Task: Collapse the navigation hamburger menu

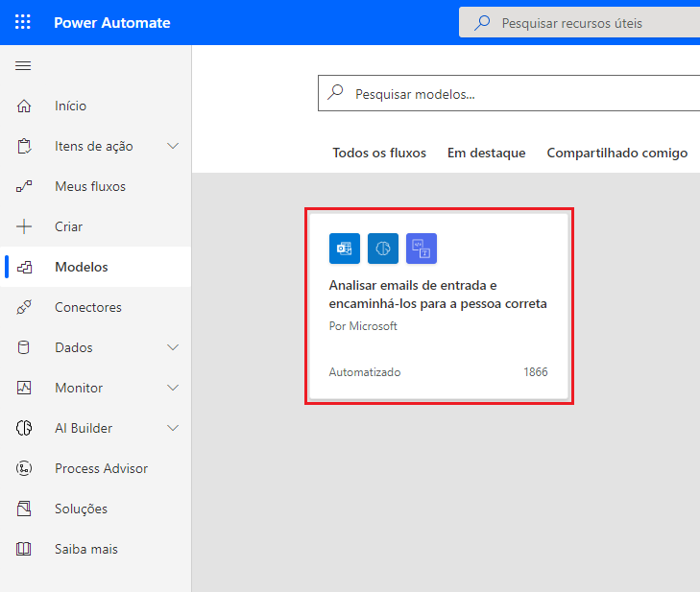Action: tap(23, 66)
